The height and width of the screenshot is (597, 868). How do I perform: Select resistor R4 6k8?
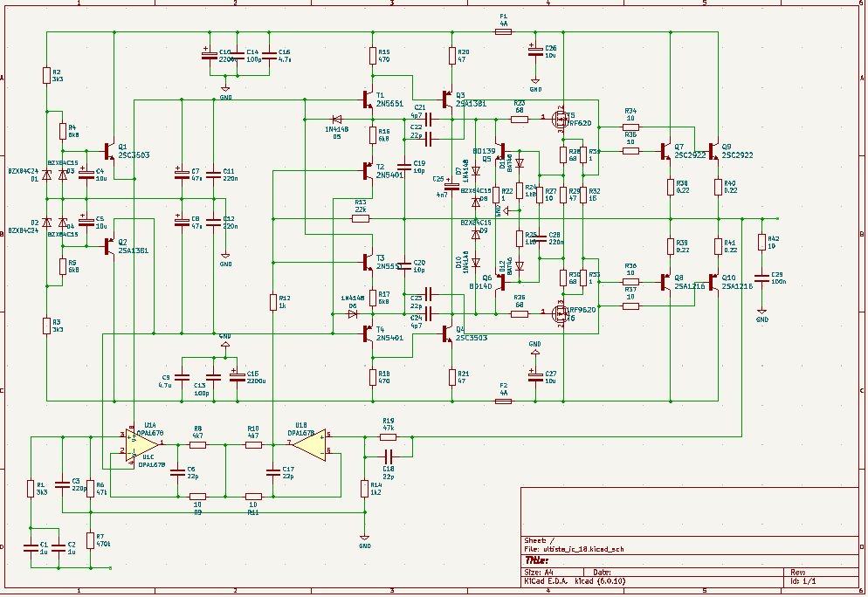click(63, 131)
